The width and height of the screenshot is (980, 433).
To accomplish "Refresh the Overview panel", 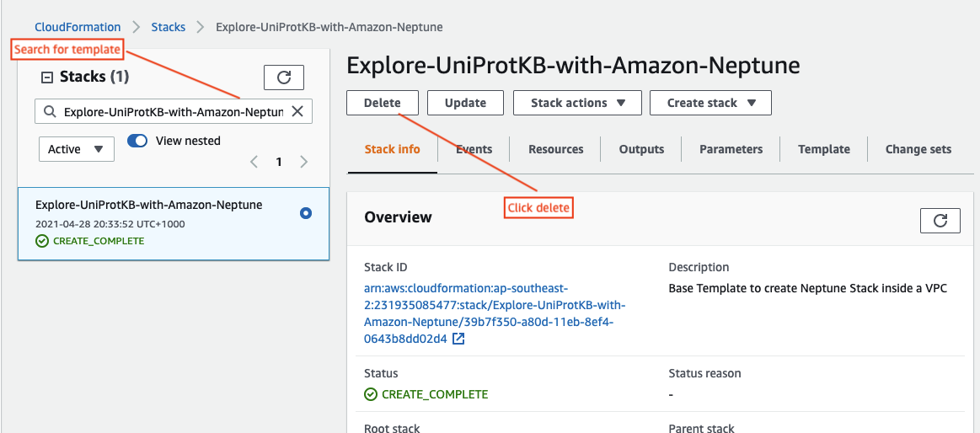I will (940, 221).
